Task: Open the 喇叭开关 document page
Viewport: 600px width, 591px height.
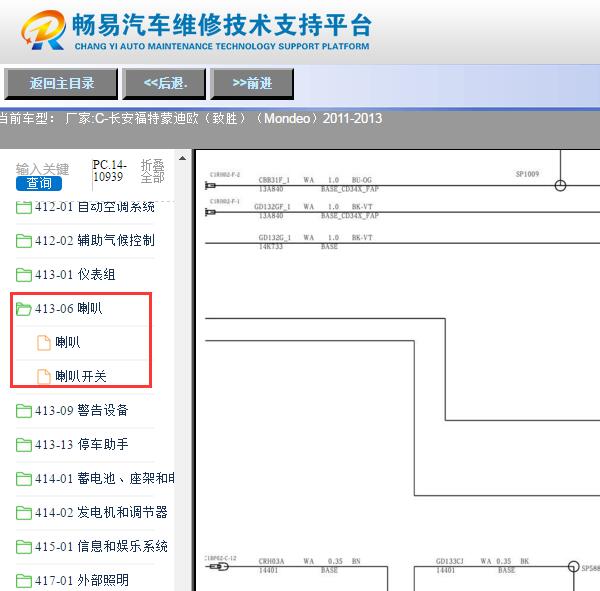Action: coord(80,376)
